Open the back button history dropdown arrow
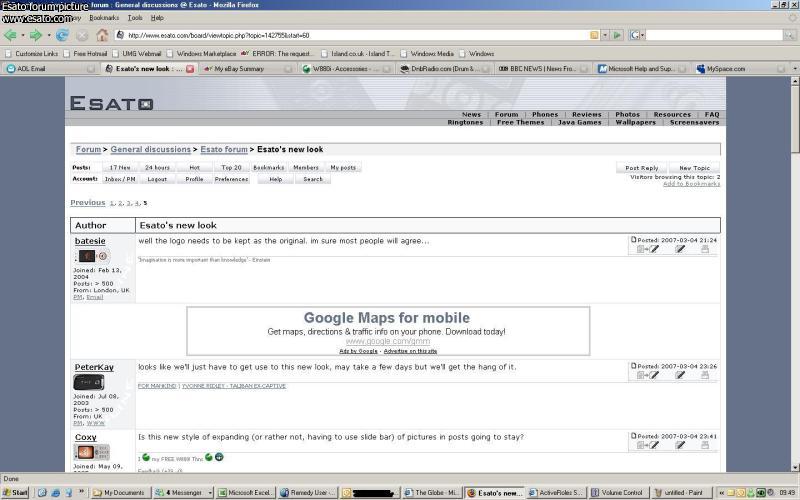800x500 pixels. [22, 35]
